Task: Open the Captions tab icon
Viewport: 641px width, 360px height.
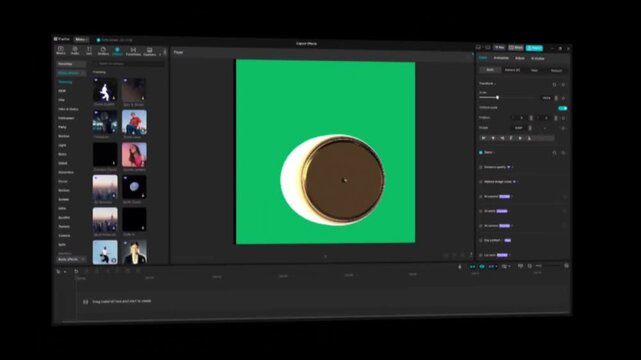Action: tap(149, 51)
